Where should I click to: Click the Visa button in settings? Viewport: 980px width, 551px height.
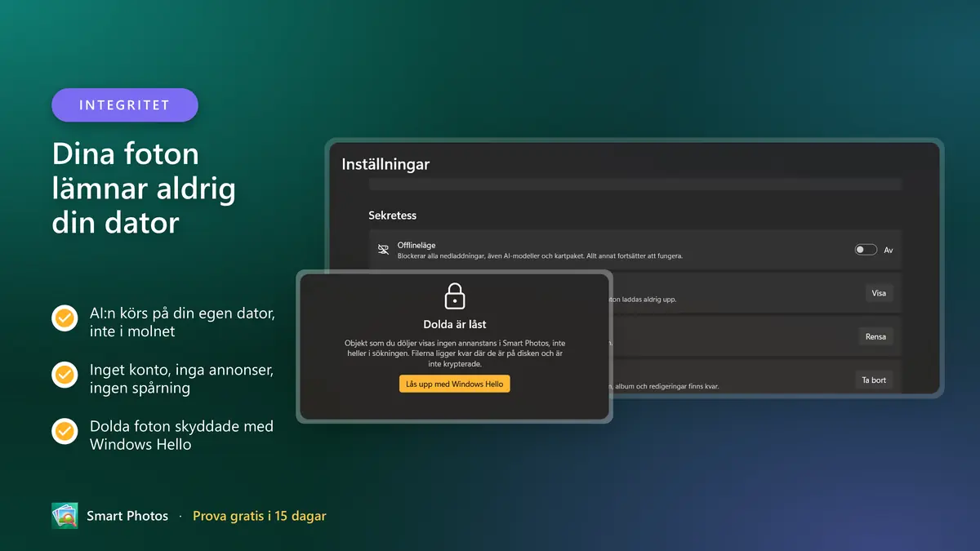pos(879,293)
